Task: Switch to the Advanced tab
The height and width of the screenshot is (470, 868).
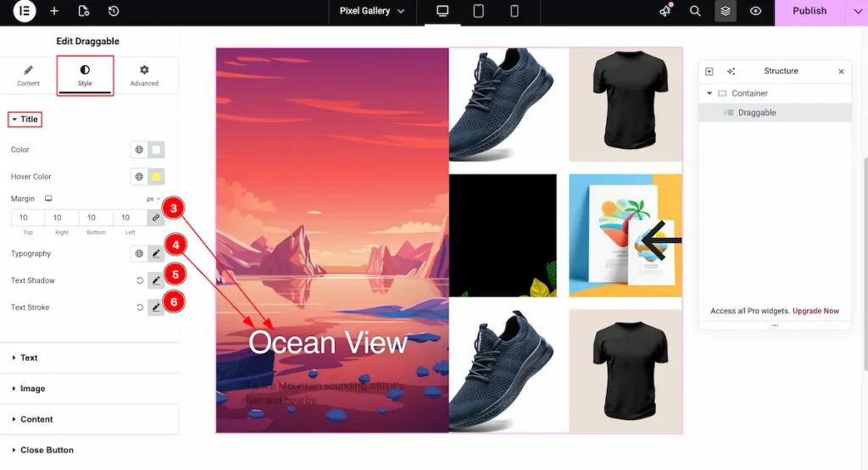Action: (144, 75)
